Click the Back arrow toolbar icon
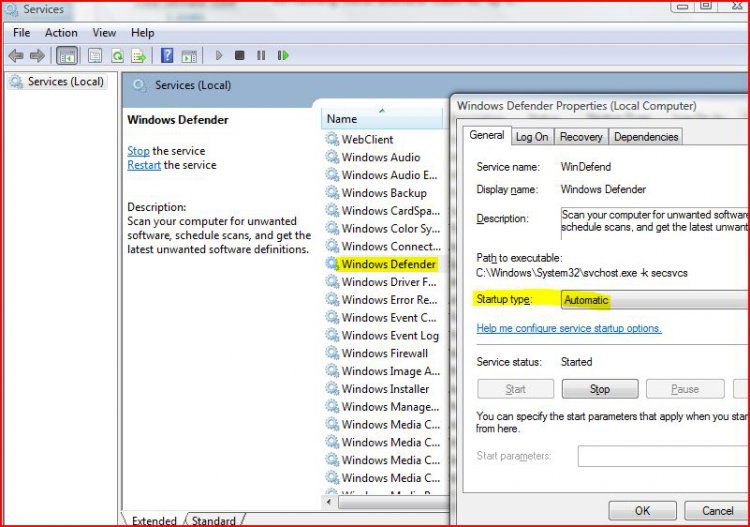Viewport: 750px width, 527px height. tap(16, 56)
